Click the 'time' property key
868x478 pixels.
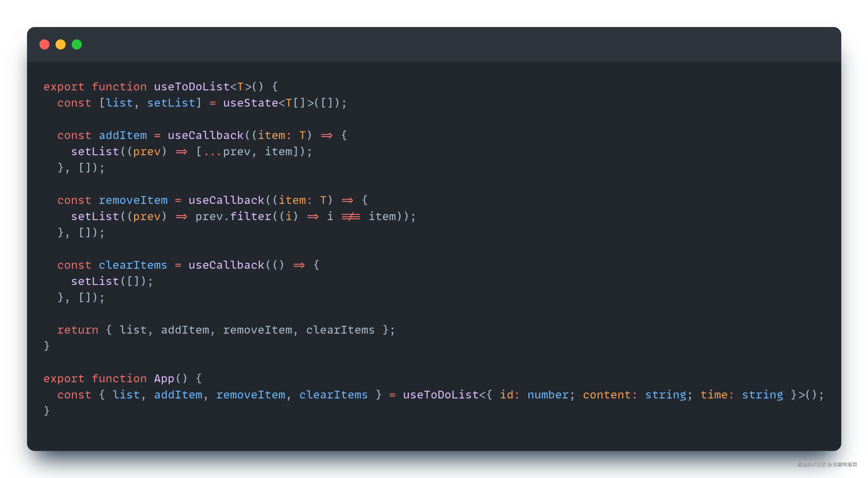(714, 395)
